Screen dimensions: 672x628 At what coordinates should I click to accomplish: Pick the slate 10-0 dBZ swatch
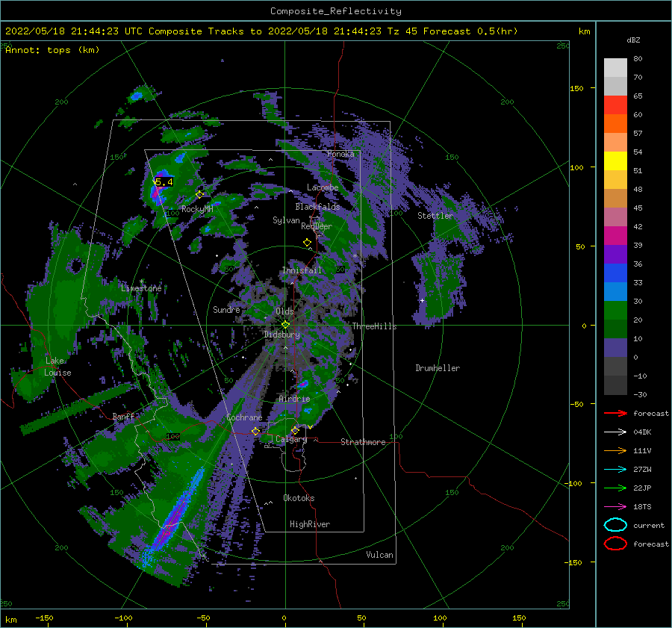click(615, 348)
